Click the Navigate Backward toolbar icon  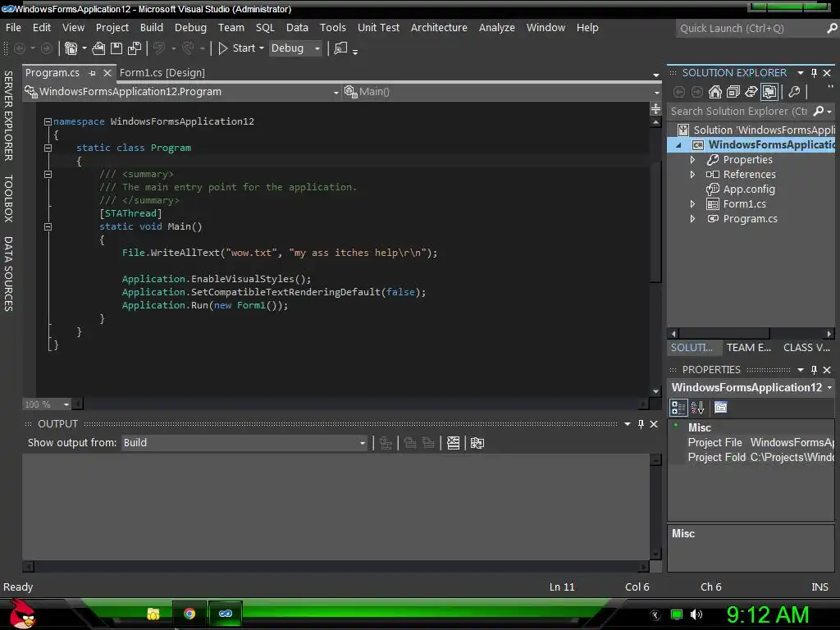point(20,48)
